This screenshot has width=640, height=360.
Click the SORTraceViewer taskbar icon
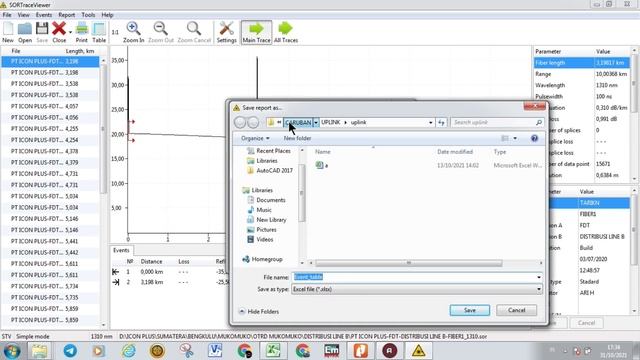[418, 351]
